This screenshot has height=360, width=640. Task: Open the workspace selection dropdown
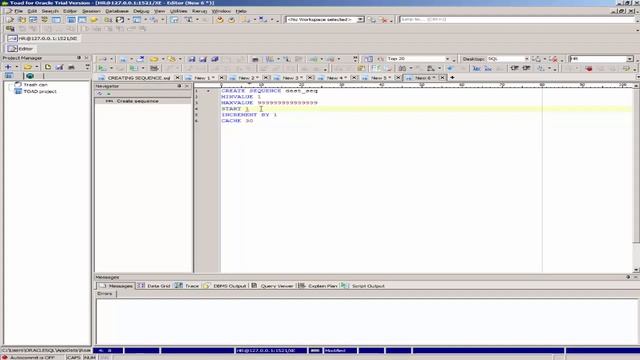click(x=360, y=20)
